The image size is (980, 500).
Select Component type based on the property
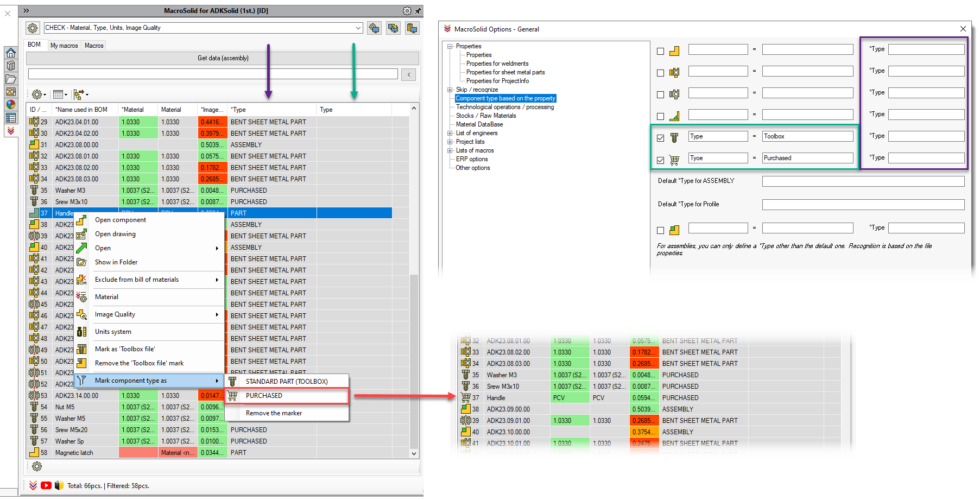point(505,98)
